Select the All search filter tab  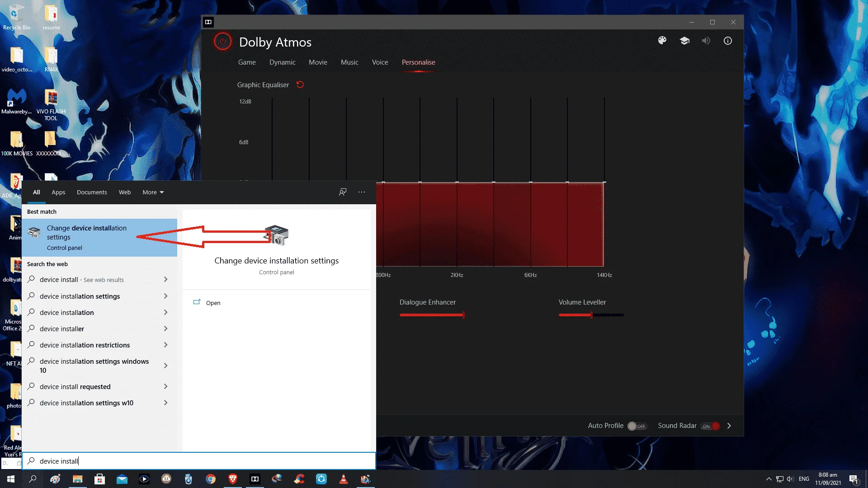coord(36,192)
